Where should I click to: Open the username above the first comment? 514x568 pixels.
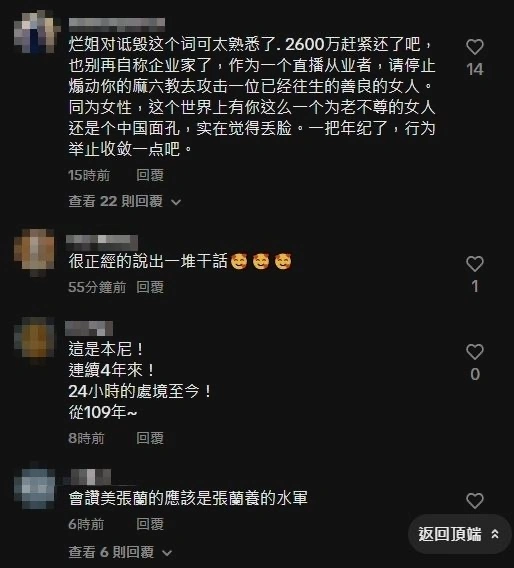(x=117, y=24)
